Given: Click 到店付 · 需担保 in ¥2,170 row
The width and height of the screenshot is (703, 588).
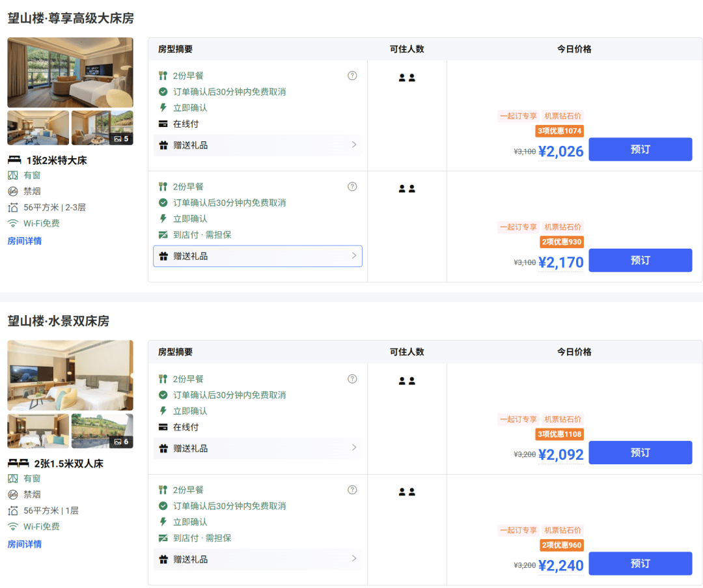Looking at the screenshot, I should coord(202,235).
